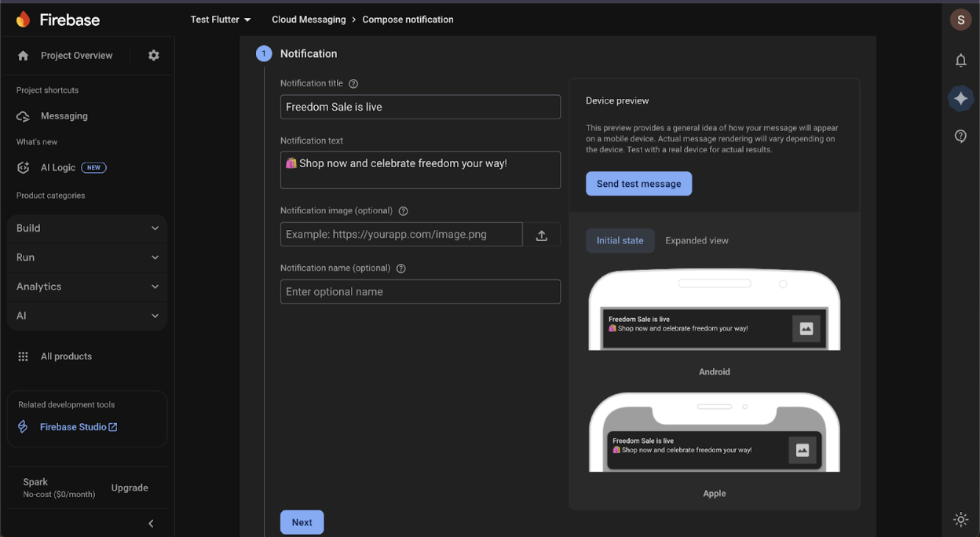Click the Apple notification preview card

tap(715, 451)
